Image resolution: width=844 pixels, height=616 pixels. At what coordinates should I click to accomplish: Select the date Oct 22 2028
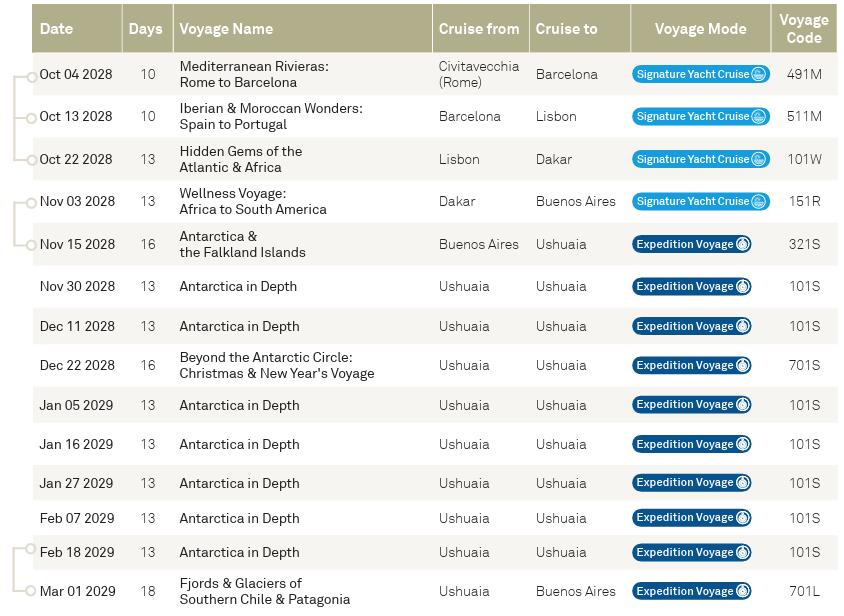click(76, 159)
